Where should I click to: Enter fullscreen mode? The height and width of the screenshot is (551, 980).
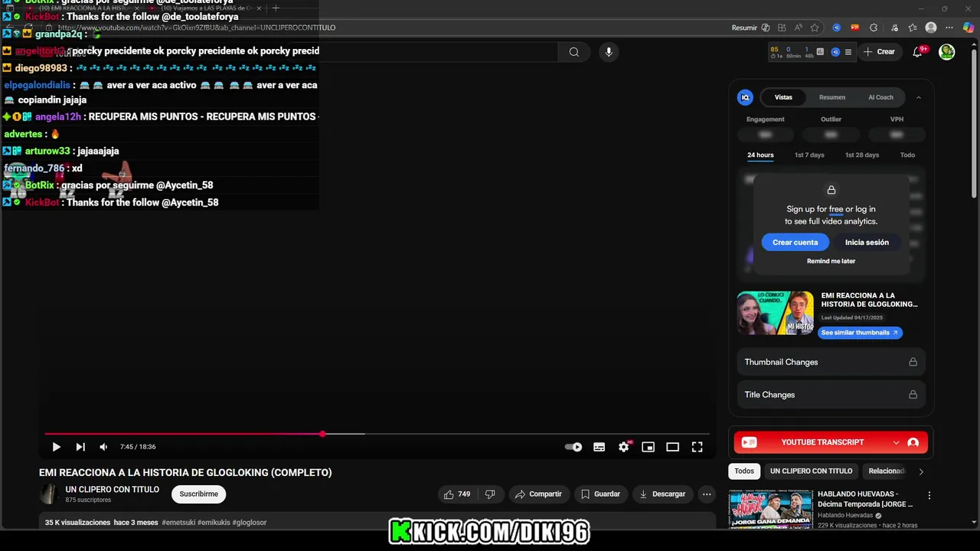pos(697,447)
